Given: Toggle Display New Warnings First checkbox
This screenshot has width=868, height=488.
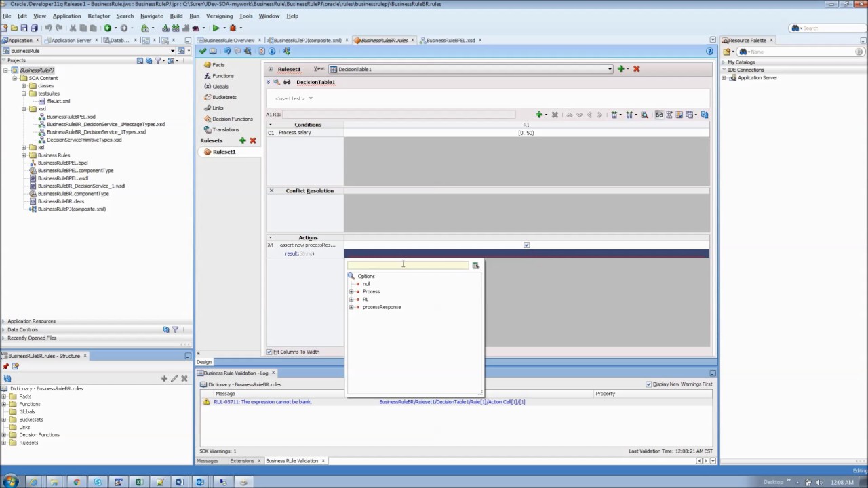Looking at the screenshot, I should click(649, 384).
